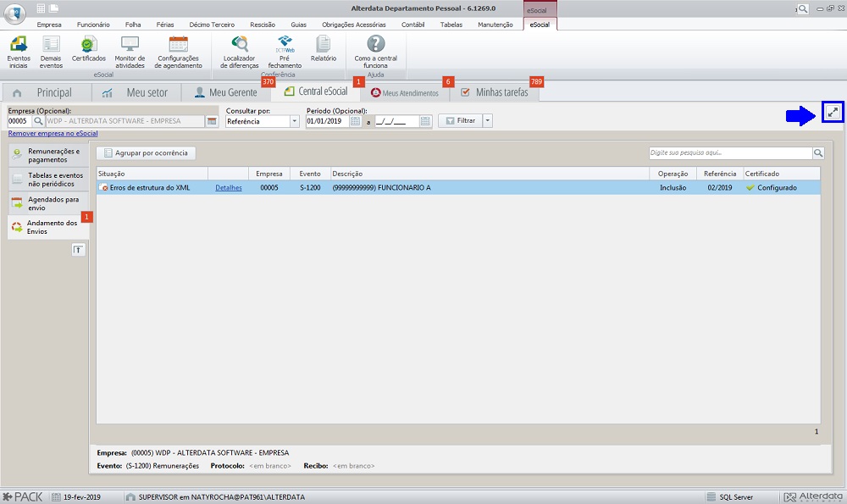Open the calendar picker for the end date

(x=425, y=121)
